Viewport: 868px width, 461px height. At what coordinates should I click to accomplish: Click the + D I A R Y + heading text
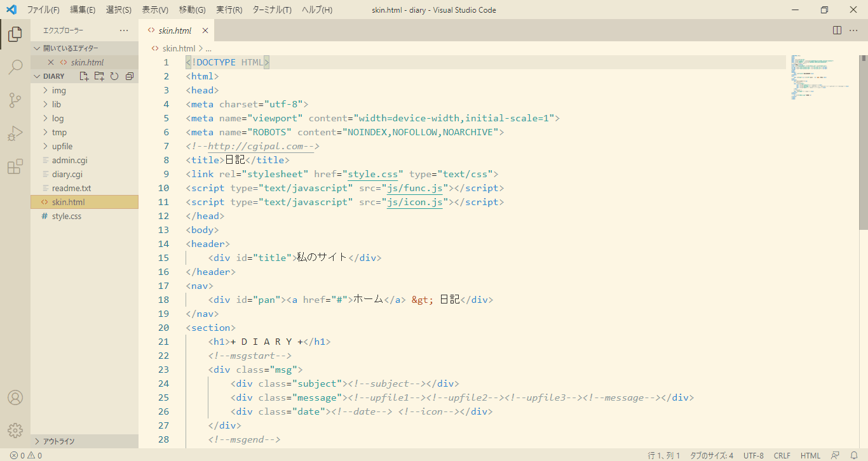[267, 342]
